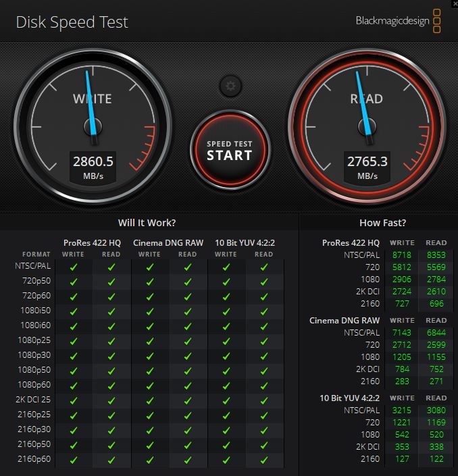Click Cinema DNG 720 read value 2599
The width and height of the screenshot is (458, 476).
tap(436, 345)
